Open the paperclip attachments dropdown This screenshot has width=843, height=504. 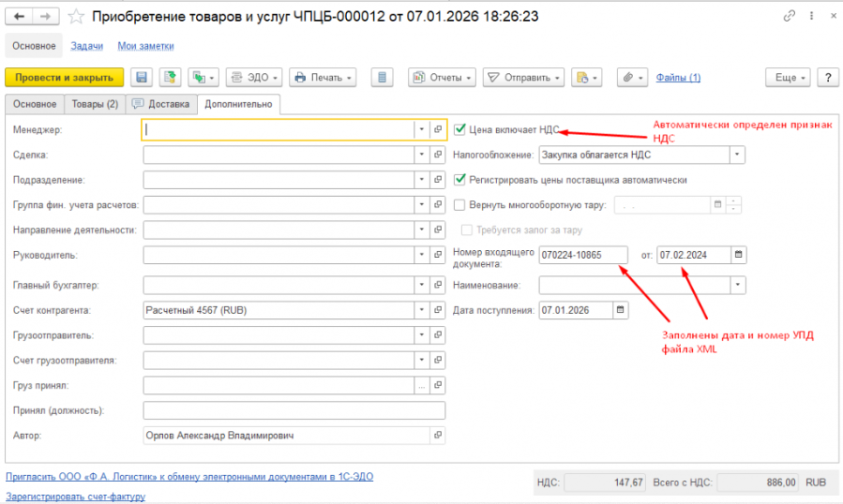point(632,78)
